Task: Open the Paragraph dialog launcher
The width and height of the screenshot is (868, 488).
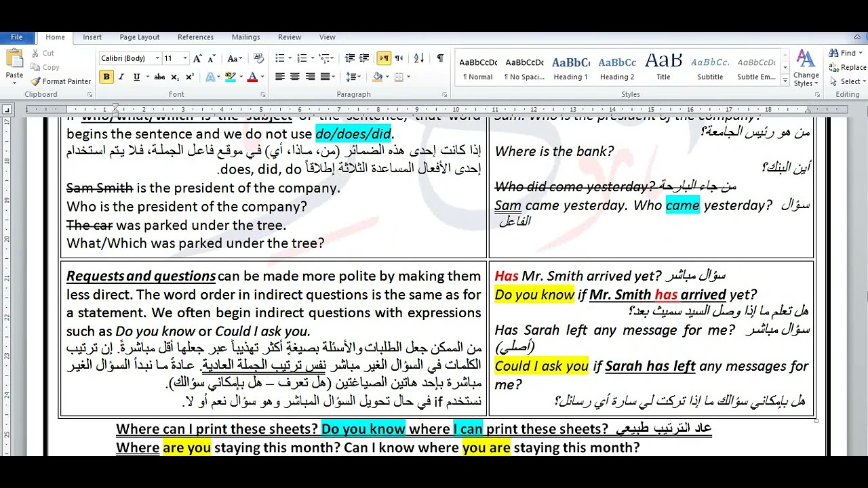Action: 445,95
